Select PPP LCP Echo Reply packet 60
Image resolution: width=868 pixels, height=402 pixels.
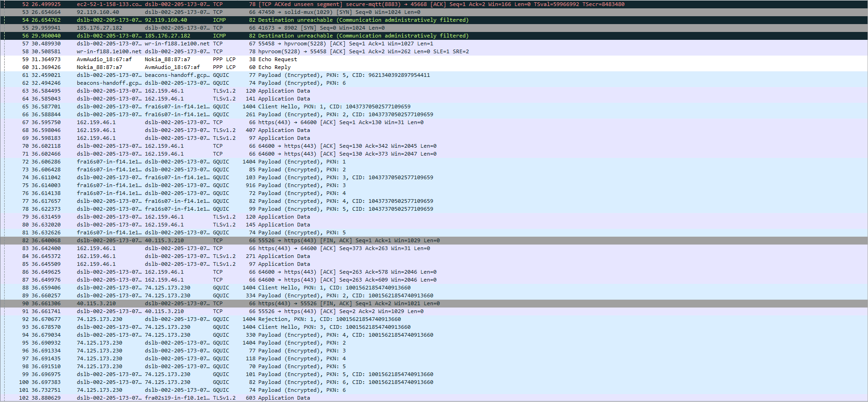tap(434, 67)
